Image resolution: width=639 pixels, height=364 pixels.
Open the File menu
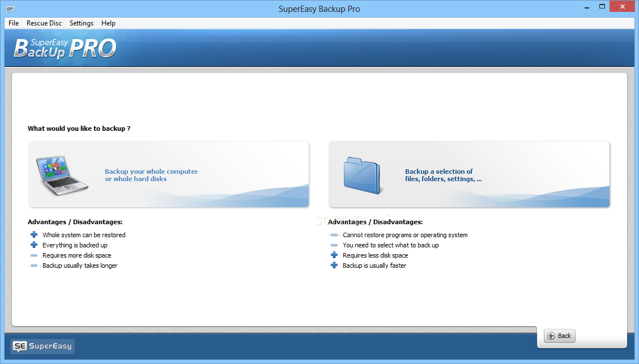14,23
